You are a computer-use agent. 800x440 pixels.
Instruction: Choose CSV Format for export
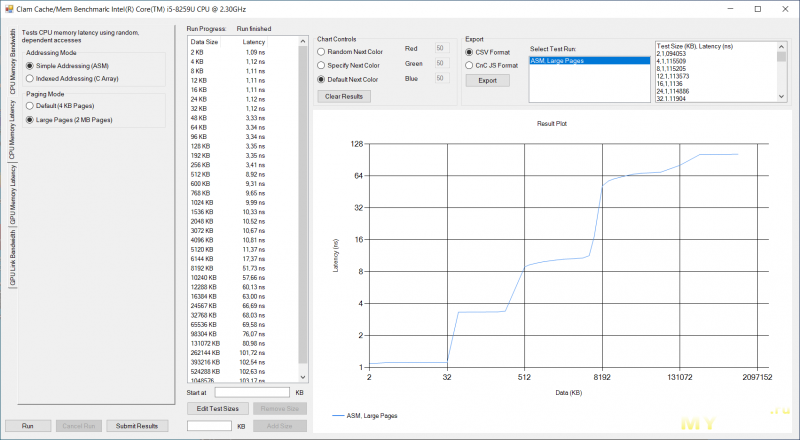pyautogui.click(x=487, y=52)
